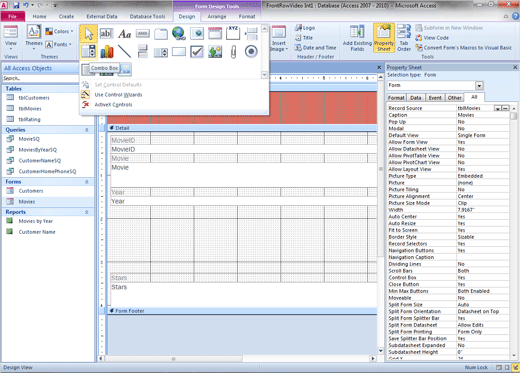520x373 pixels.
Task: Select the Detail section bar
Action: click(x=242, y=128)
